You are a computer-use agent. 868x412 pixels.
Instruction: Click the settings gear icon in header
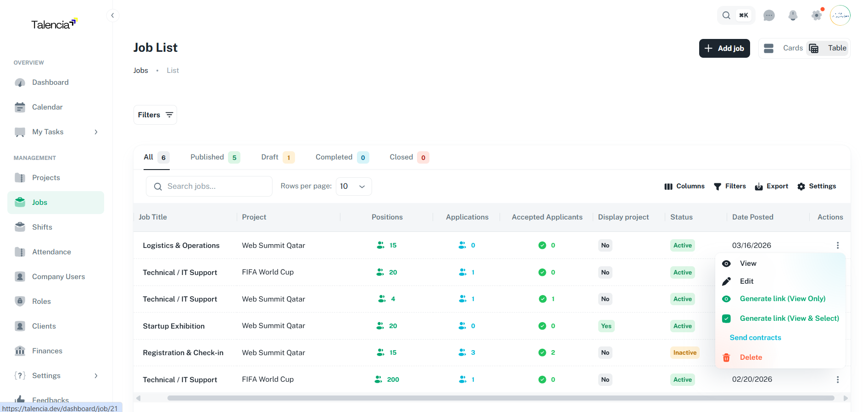click(817, 16)
